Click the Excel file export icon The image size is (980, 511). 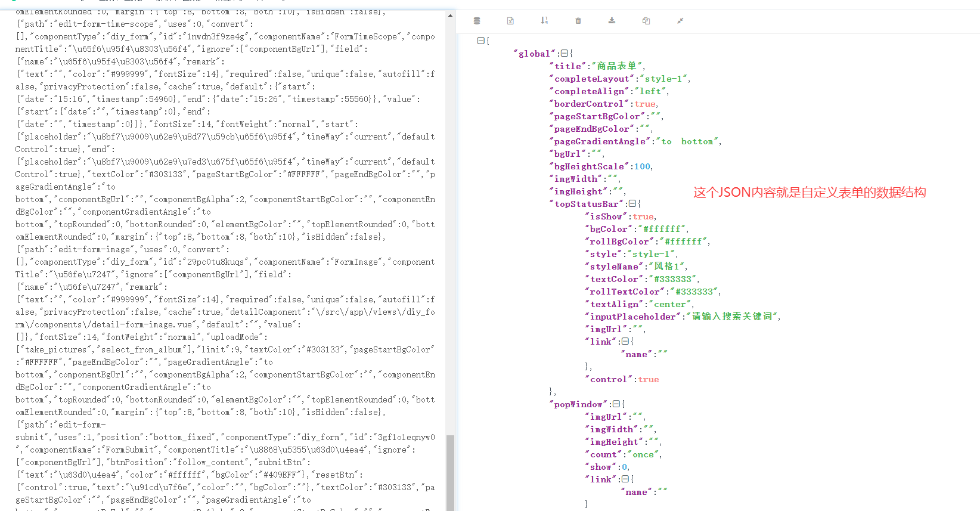pyautogui.click(x=510, y=21)
